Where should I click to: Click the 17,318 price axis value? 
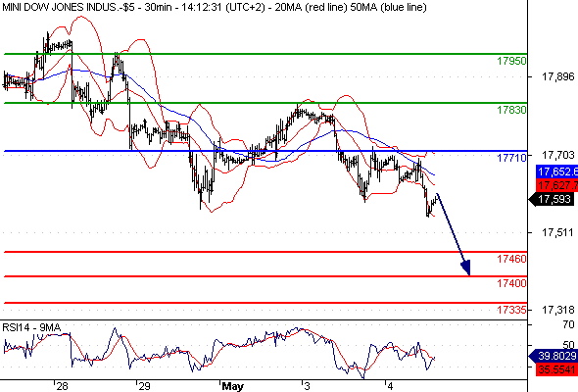point(557,310)
